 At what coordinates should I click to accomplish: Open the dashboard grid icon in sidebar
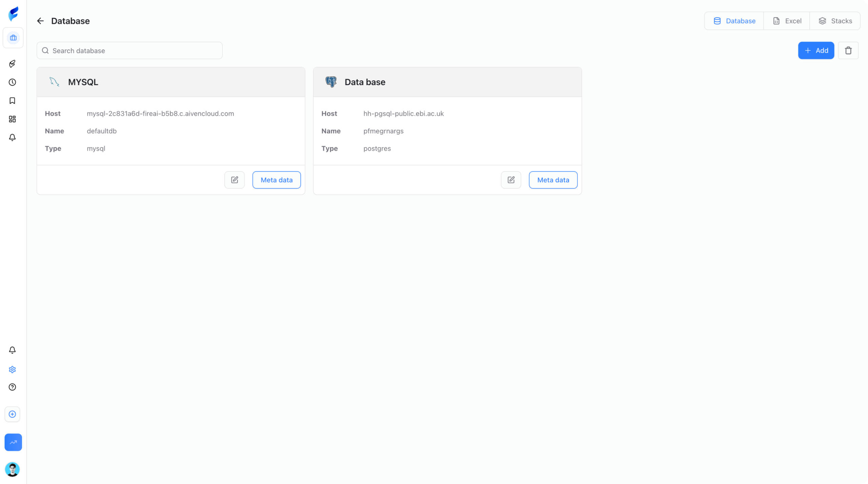13,119
